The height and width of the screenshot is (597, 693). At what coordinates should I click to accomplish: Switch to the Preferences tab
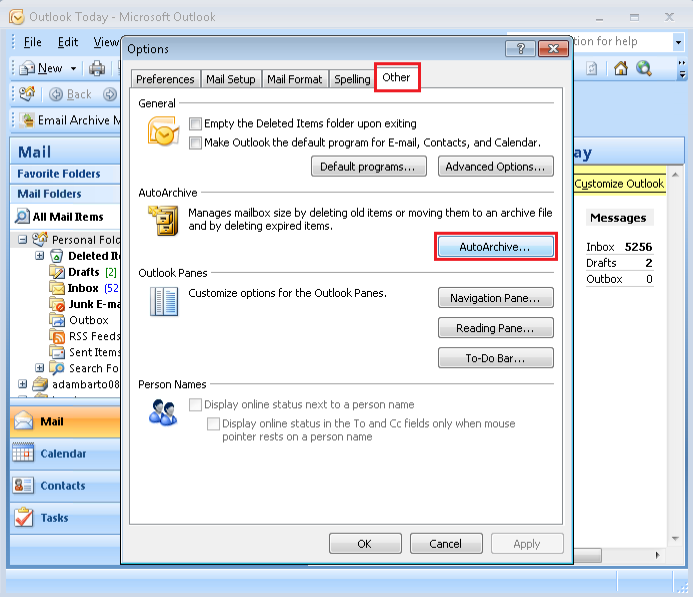(165, 79)
